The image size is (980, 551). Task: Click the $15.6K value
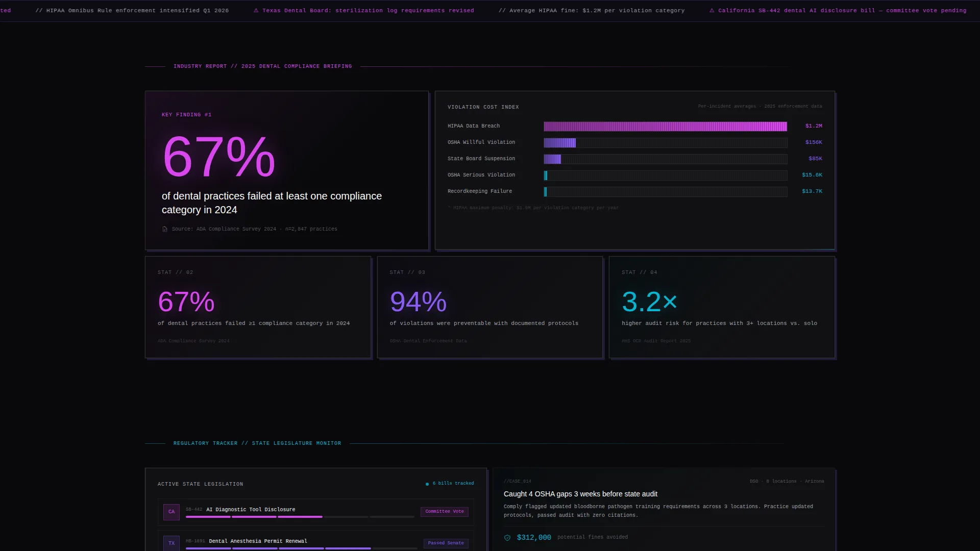812,175
